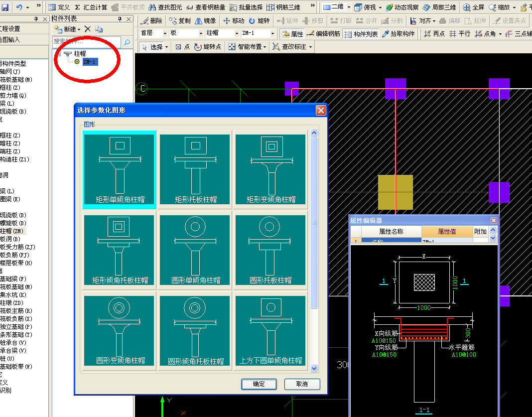Click 移动 move tool

click(x=234, y=21)
